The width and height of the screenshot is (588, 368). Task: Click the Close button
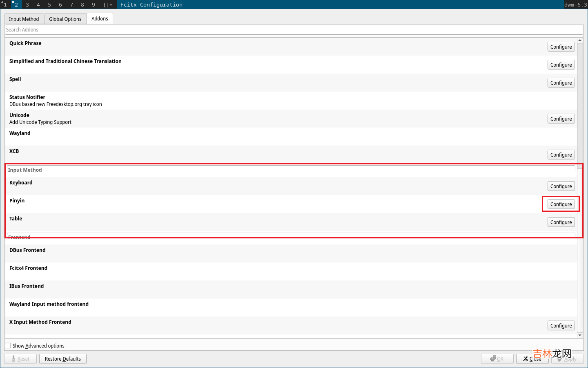click(532, 359)
